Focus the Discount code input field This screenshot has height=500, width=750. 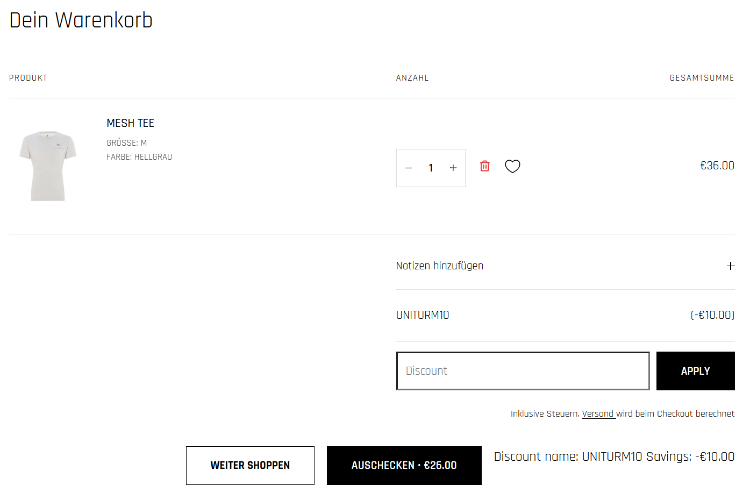pyautogui.click(x=523, y=371)
